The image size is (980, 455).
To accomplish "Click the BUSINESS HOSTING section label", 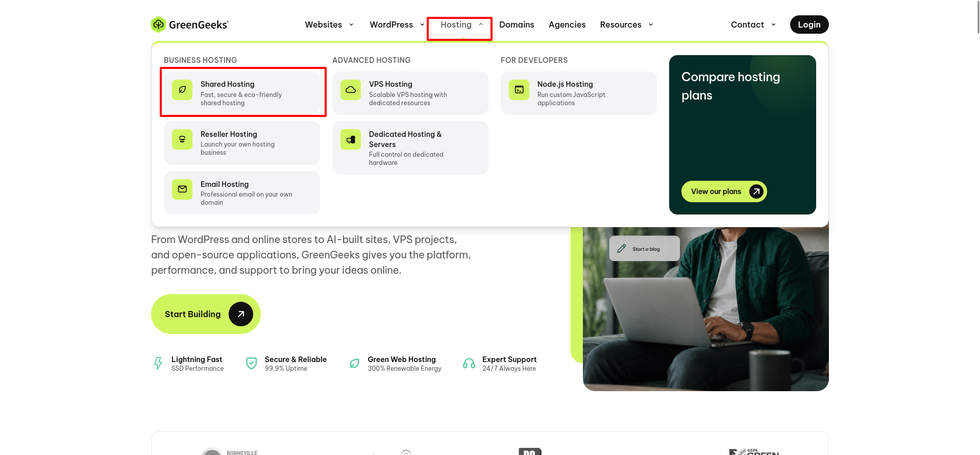I will (200, 60).
